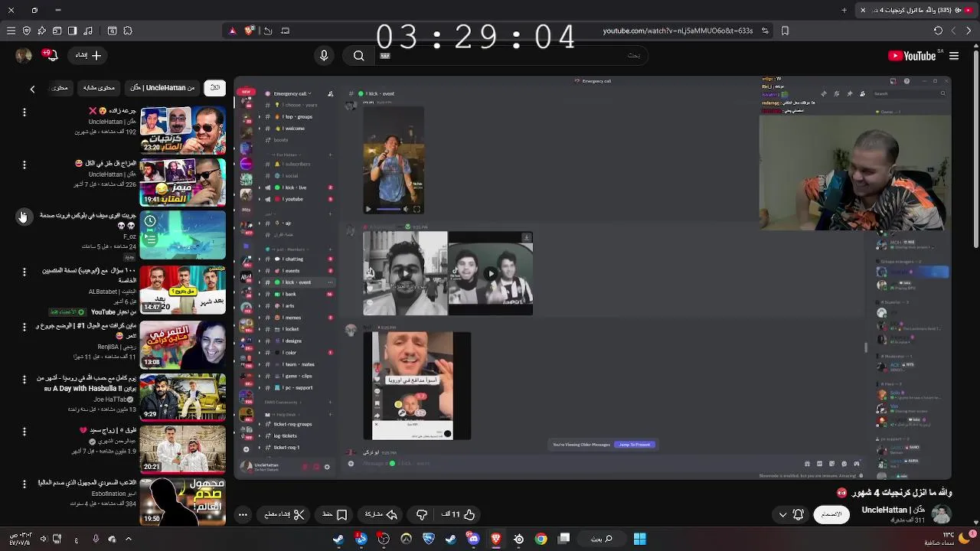Screen dimensions: 980x551
Task: Select the YouTube video browser tab
Action: (915, 10)
